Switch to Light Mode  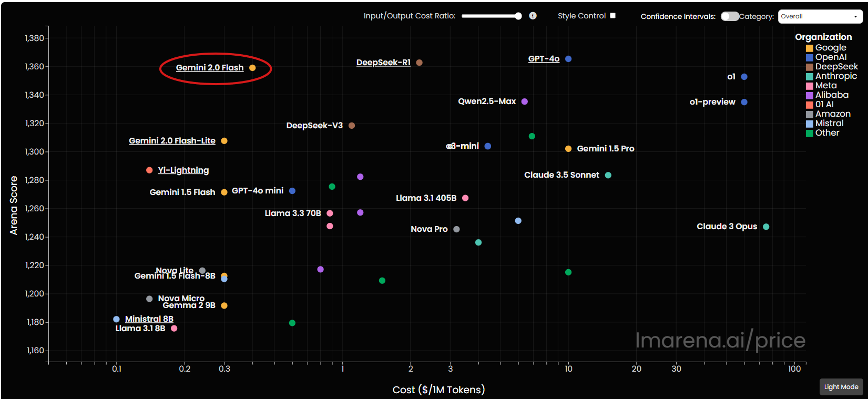click(841, 387)
